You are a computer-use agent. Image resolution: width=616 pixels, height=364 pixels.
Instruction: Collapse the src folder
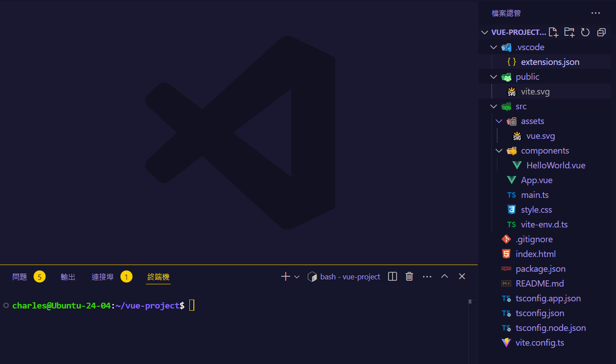[x=493, y=106]
